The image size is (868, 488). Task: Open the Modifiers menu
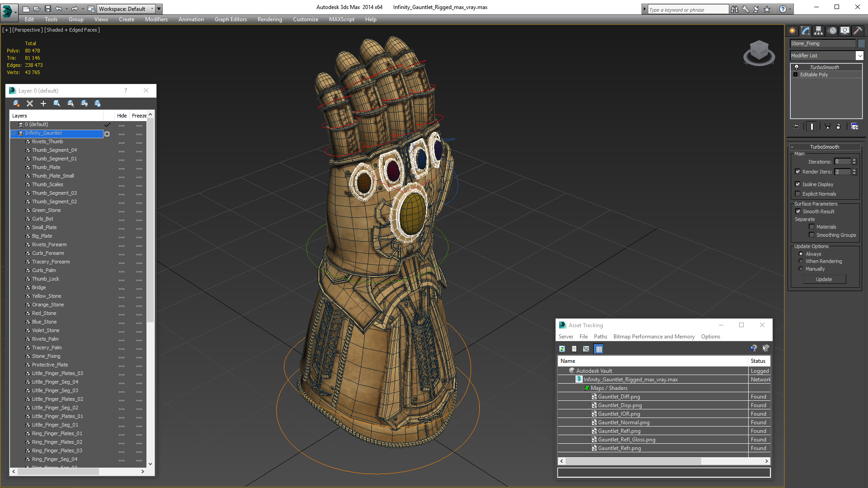click(x=156, y=19)
